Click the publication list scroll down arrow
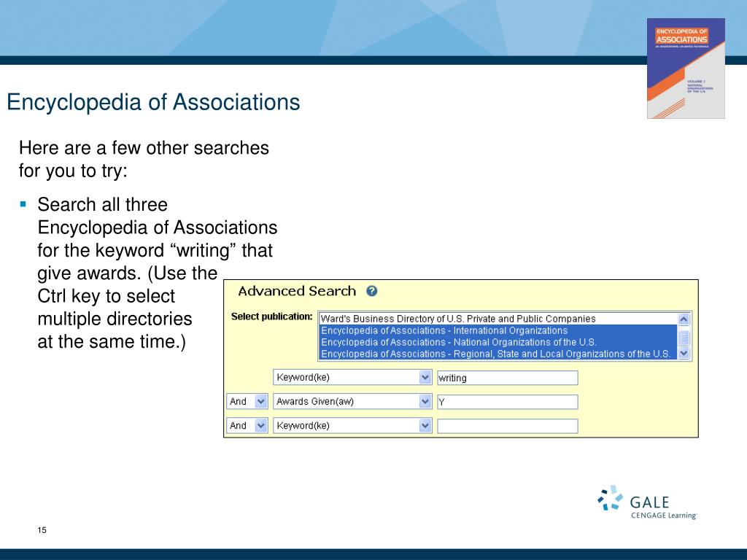 (x=684, y=353)
